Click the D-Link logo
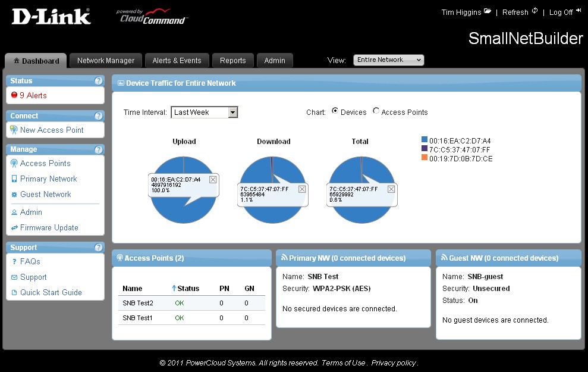 (x=51, y=17)
